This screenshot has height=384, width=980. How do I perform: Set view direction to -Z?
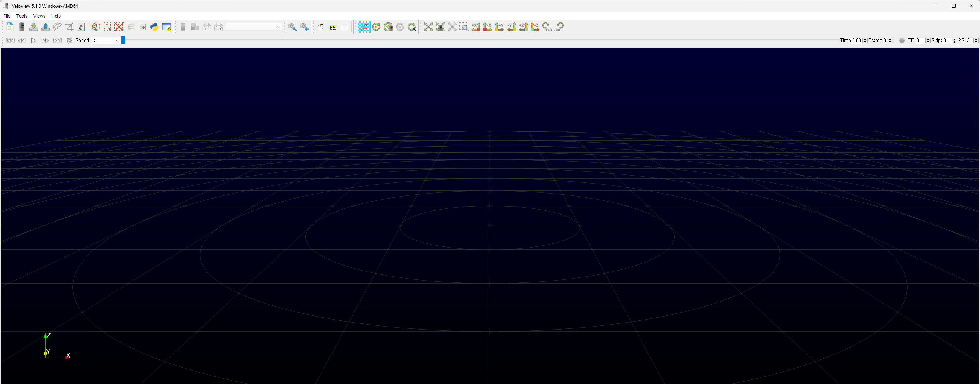click(535, 27)
